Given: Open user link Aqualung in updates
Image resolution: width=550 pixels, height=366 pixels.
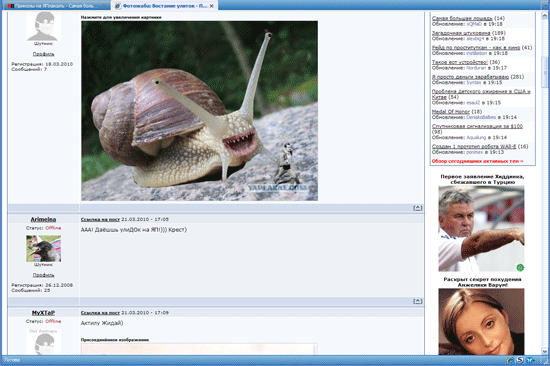Looking at the screenshot, I should pos(476,138).
